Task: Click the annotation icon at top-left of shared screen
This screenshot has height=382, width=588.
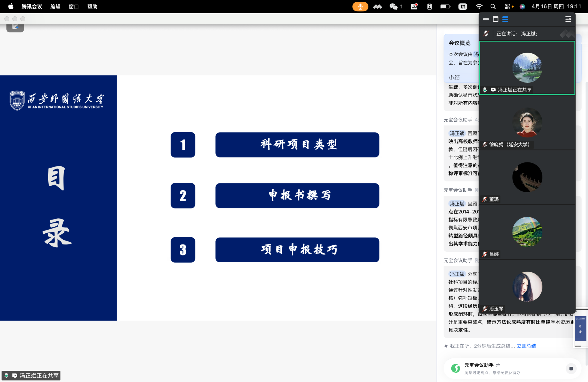Action: point(15,27)
